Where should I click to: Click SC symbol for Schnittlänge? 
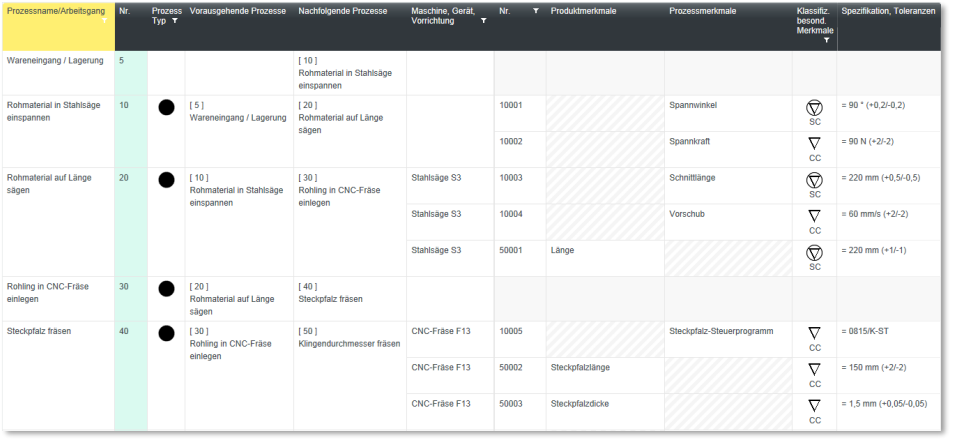tap(814, 180)
